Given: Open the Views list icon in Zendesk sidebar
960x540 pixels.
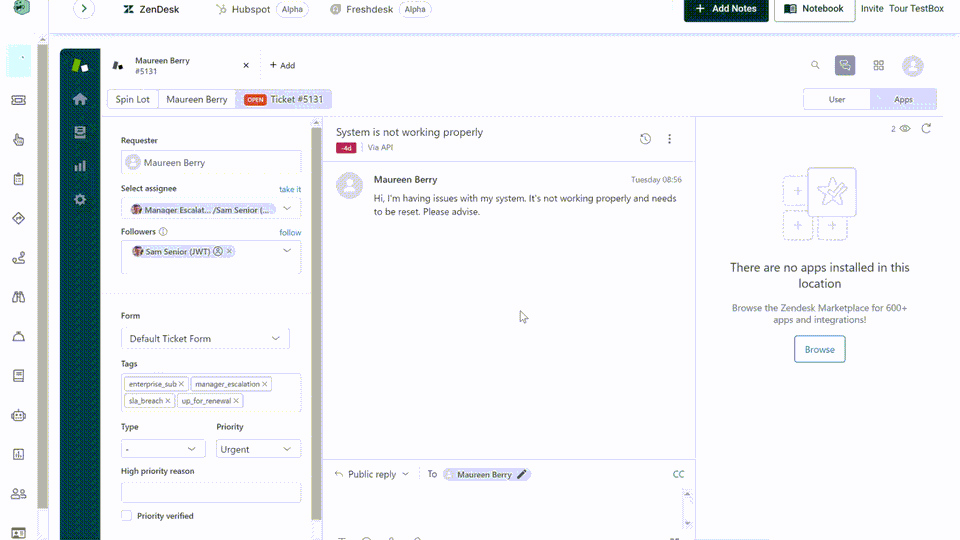Looking at the screenshot, I should (80, 132).
